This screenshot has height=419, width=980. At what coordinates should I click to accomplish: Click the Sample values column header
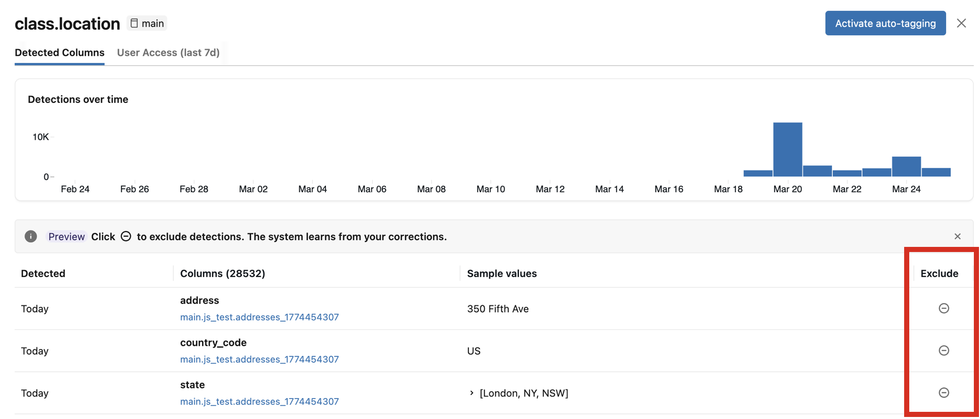tap(501, 274)
